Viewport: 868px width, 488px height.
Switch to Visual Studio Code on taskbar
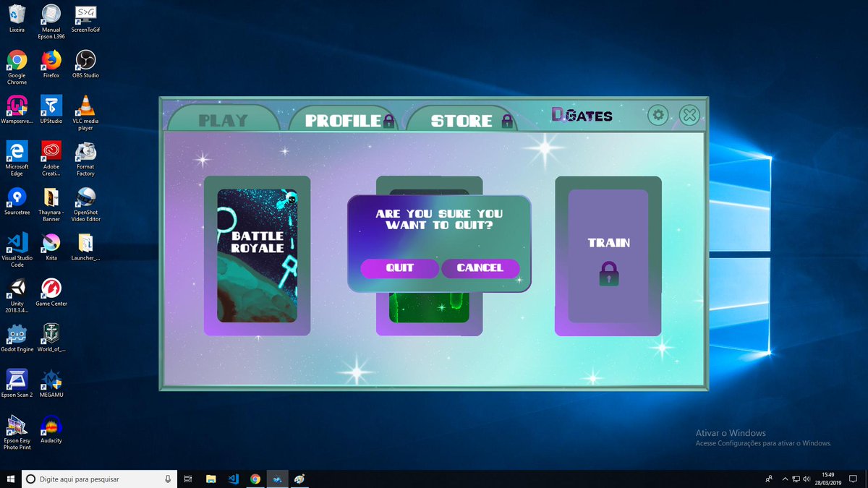[233, 479]
